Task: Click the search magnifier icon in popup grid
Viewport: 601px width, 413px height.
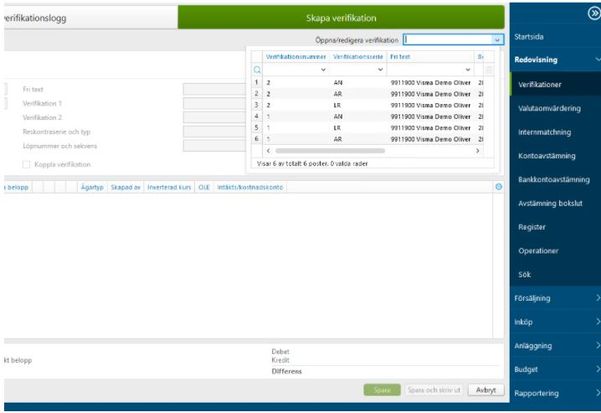Action: point(257,70)
